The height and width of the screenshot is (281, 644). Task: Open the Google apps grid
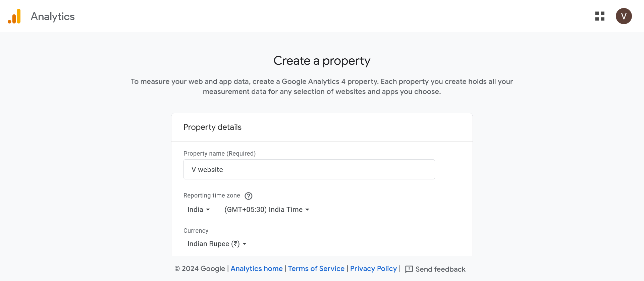[x=600, y=16]
